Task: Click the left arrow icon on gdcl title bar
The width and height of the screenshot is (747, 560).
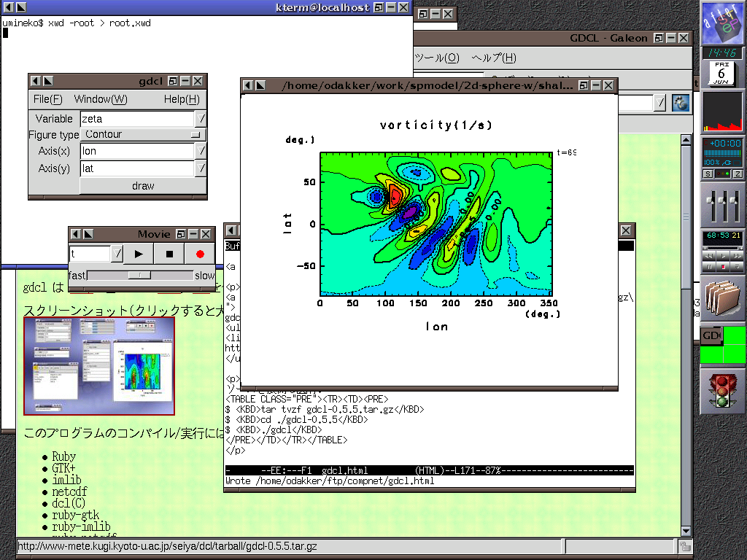Action: pos(35,81)
